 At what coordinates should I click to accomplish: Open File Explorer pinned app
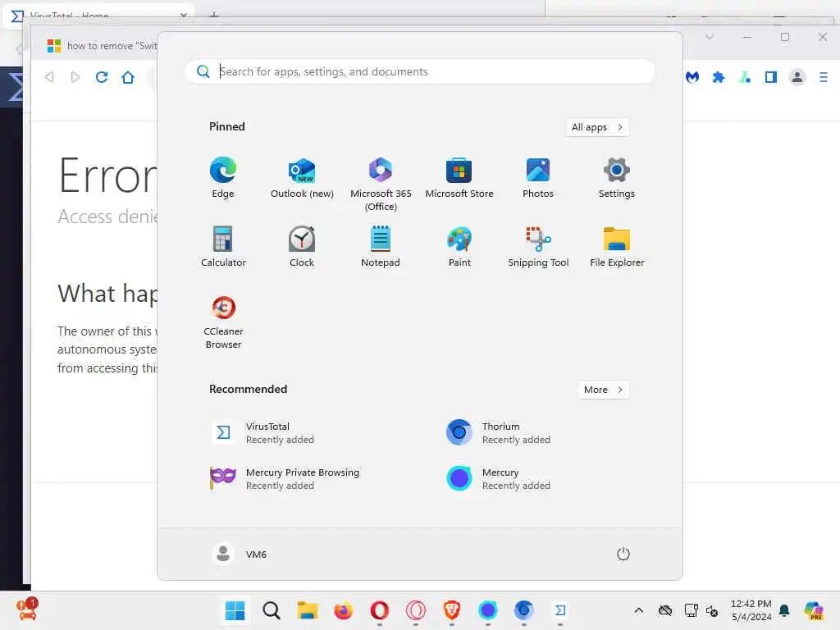pyautogui.click(x=617, y=247)
